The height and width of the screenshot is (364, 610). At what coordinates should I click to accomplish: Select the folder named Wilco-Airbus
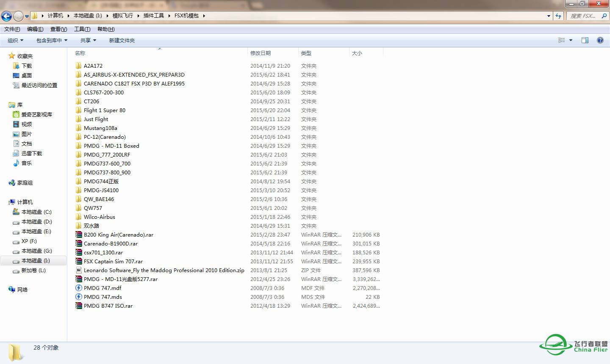pos(100,217)
